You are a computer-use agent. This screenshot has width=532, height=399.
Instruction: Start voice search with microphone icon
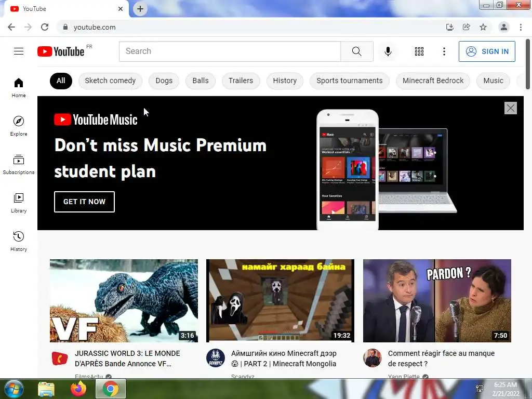(x=388, y=51)
